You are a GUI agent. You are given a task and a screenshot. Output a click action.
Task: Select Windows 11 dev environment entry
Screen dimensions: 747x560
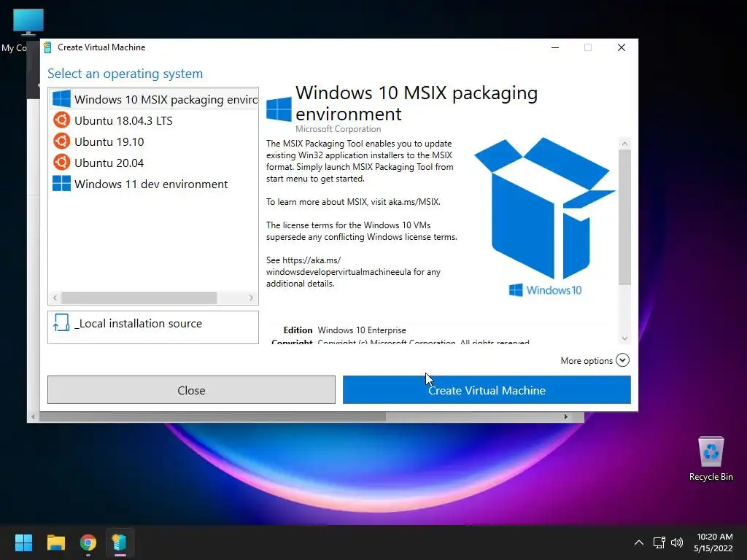(153, 183)
